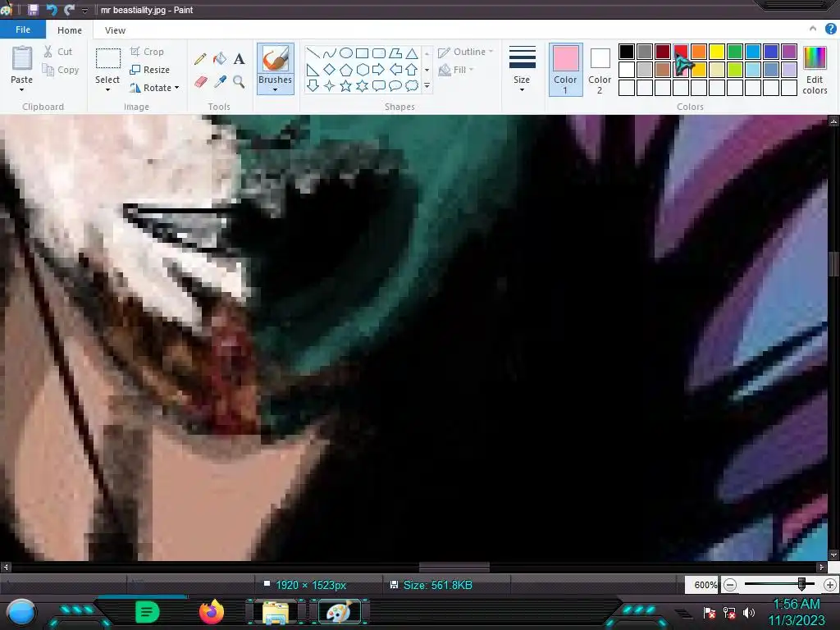Click the Save icon in title bar
840x630 pixels.
point(33,10)
